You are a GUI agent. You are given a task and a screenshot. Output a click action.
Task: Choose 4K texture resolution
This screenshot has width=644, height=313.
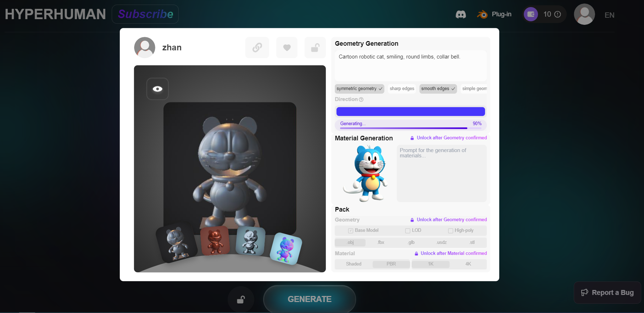pos(468,264)
